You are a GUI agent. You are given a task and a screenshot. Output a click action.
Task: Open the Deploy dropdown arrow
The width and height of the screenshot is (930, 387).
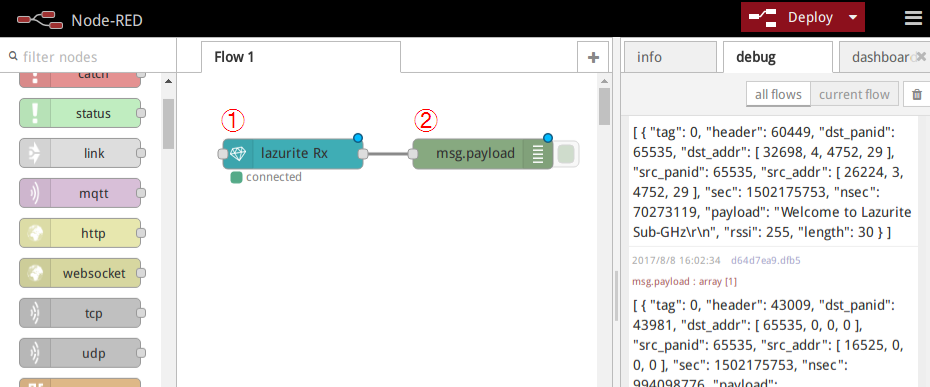(853, 17)
